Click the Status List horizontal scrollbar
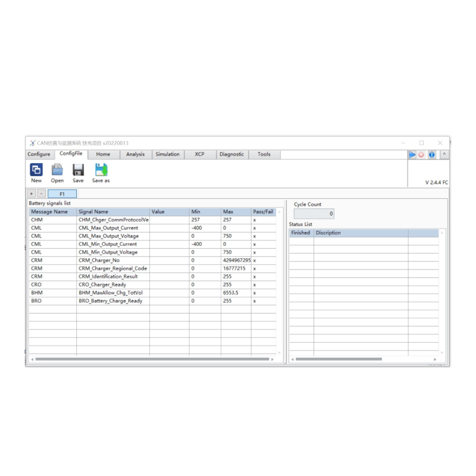The image size is (476, 476). click(339, 359)
